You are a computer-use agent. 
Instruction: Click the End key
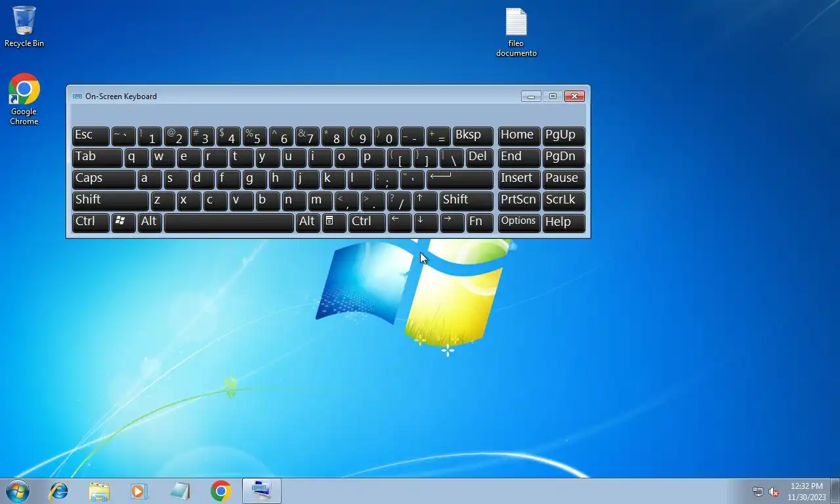tap(519, 157)
